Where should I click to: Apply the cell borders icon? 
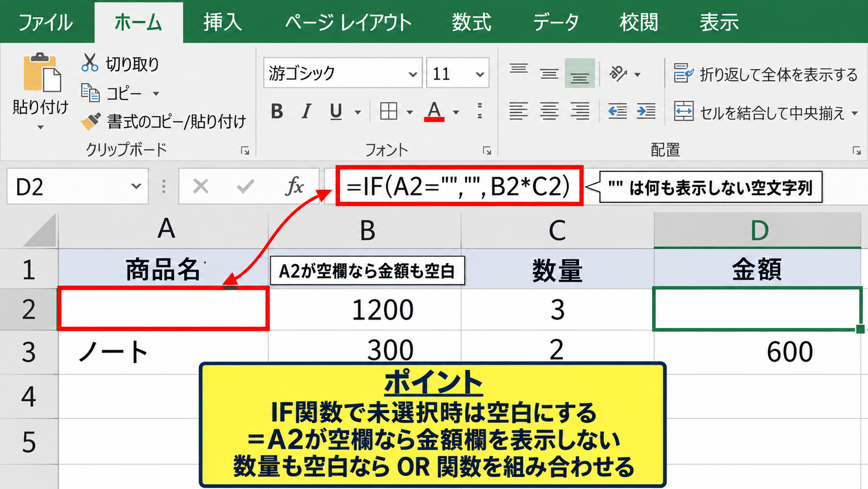tap(389, 111)
